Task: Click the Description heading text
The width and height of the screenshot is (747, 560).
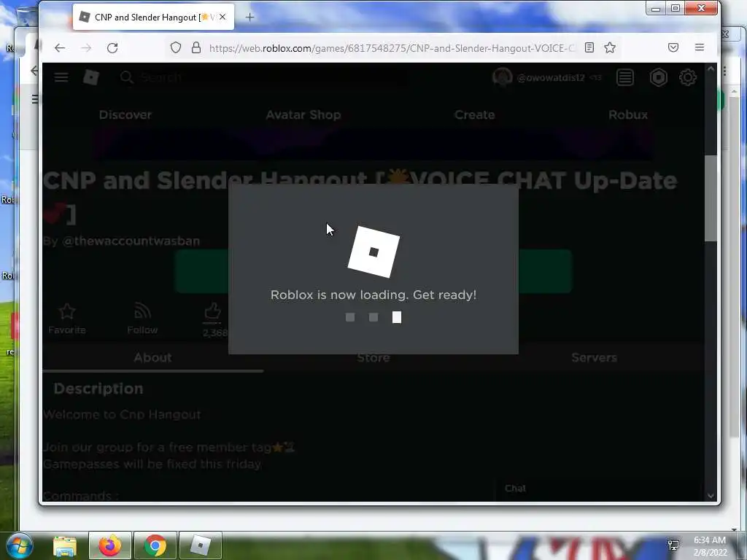Action: click(98, 389)
